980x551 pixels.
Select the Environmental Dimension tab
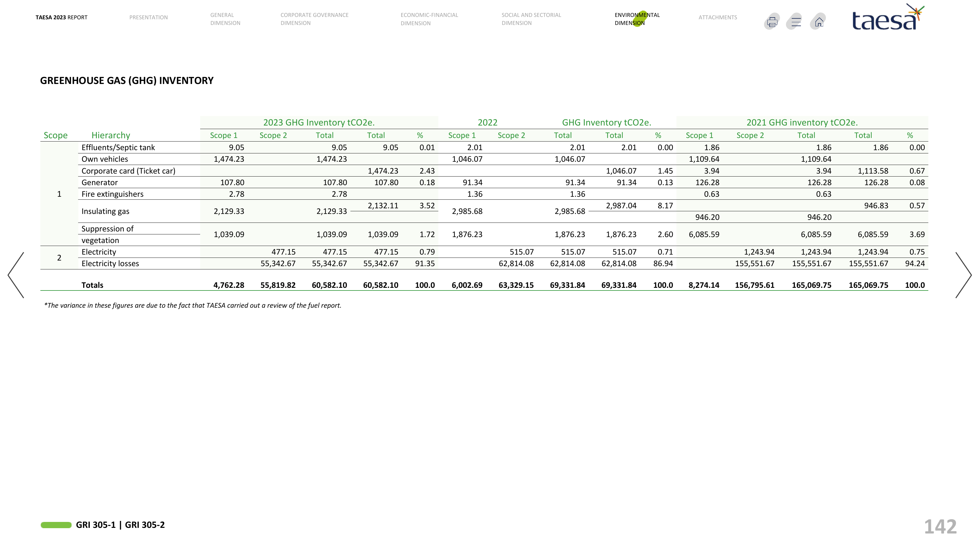pos(637,19)
